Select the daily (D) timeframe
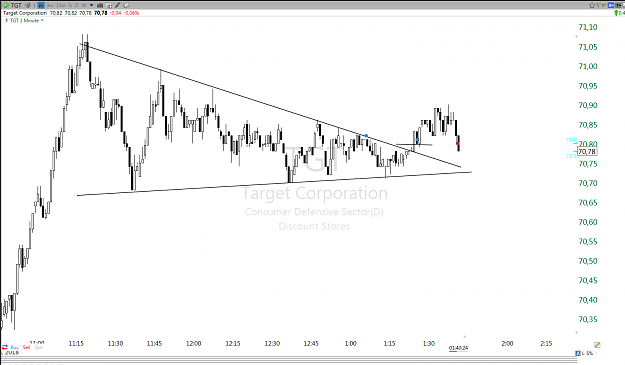This screenshot has height=365, width=625. 77,5
